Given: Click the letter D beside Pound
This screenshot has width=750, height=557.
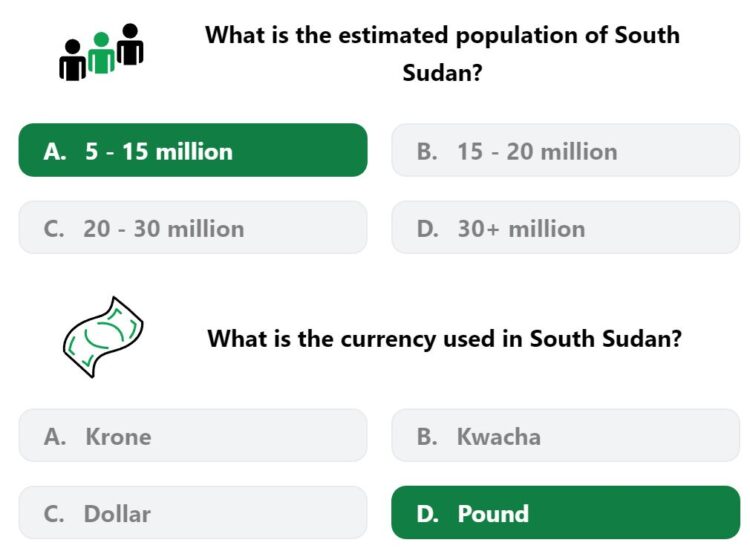Looking at the screenshot, I should coord(427,514).
